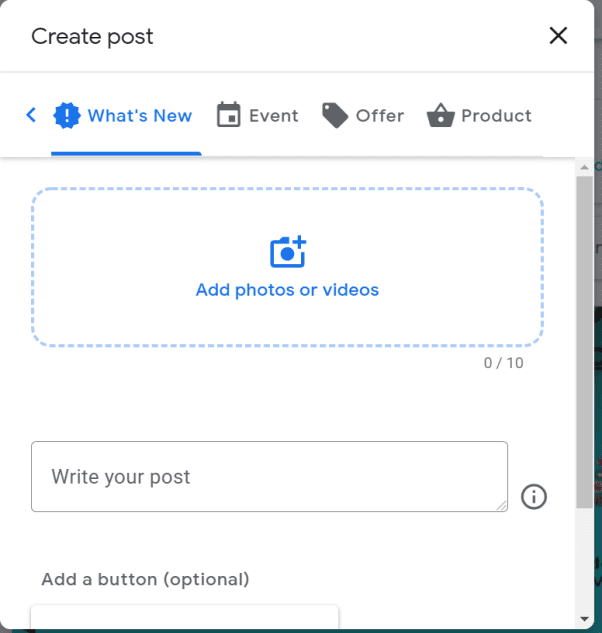Click the camera plus icon

point(288,252)
